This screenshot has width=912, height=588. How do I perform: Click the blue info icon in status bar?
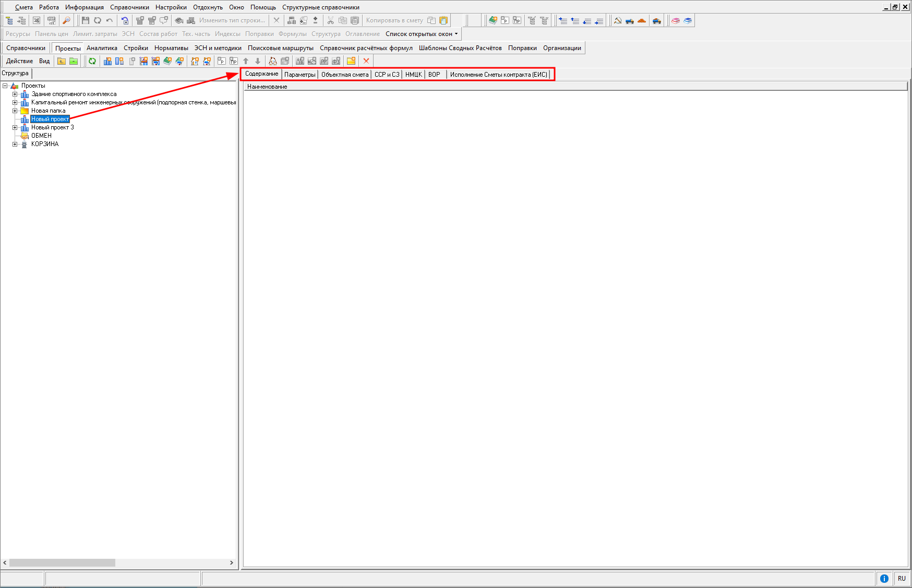(x=884, y=578)
